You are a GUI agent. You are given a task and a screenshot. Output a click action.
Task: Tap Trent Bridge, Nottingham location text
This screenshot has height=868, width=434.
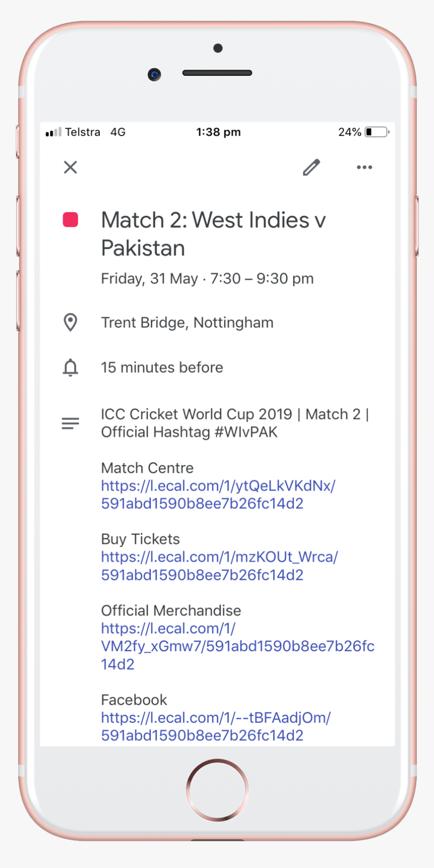pos(187,322)
